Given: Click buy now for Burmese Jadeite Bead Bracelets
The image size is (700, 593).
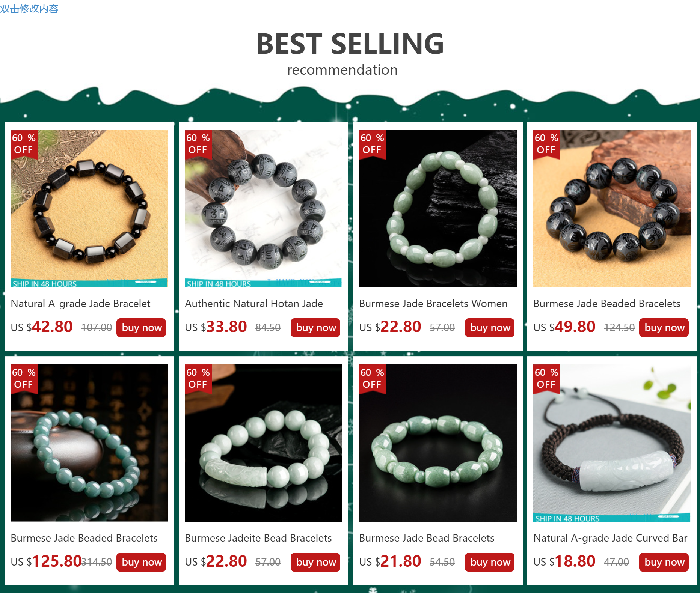Looking at the screenshot, I should pyautogui.click(x=315, y=562).
